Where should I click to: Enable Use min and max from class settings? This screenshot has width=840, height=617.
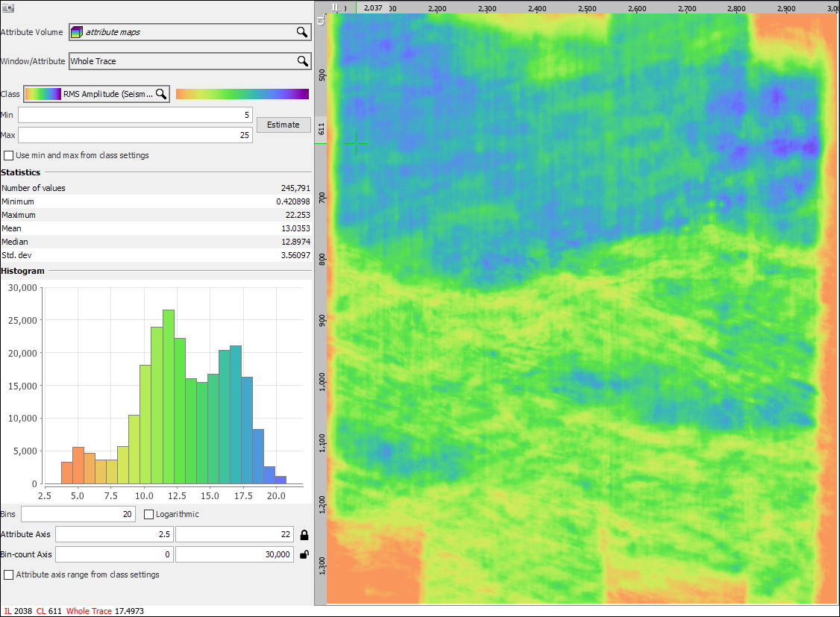click(x=8, y=155)
